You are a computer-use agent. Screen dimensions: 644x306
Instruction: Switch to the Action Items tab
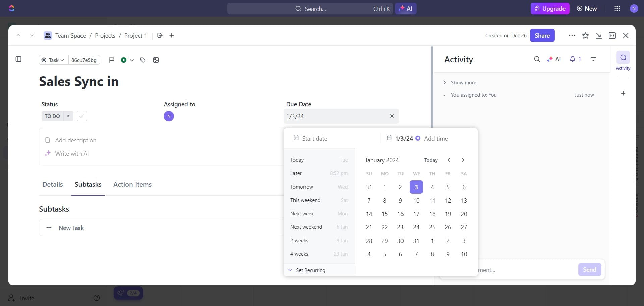(132, 185)
